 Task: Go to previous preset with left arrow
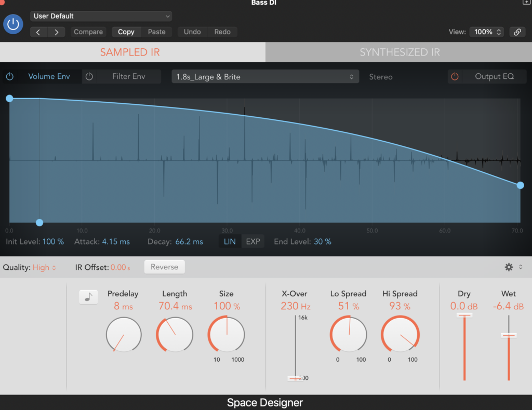pyautogui.click(x=39, y=32)
